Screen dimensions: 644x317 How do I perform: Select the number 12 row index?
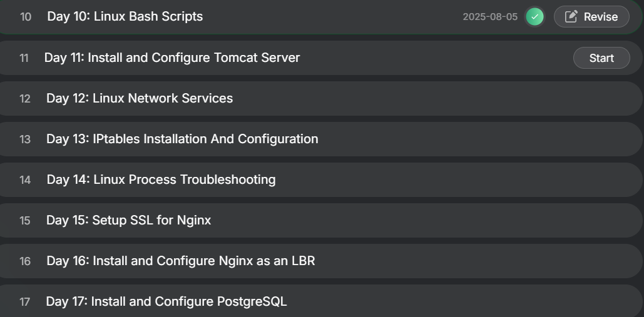25,99
